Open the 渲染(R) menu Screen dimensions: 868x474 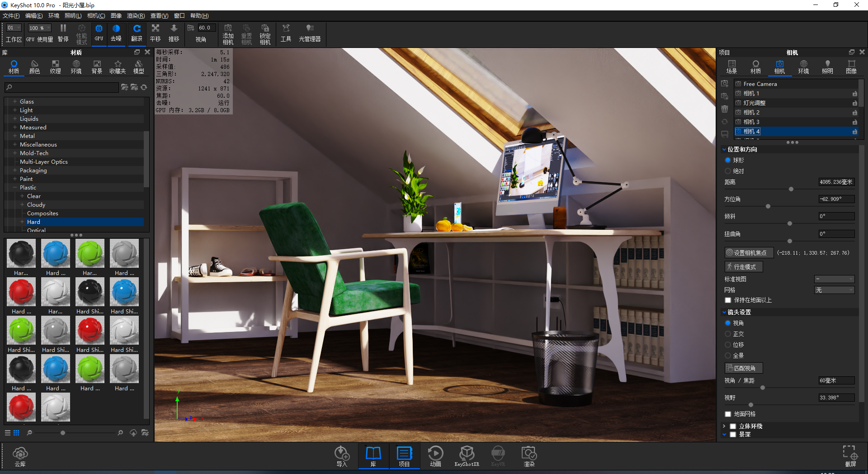tap(136, 16)
